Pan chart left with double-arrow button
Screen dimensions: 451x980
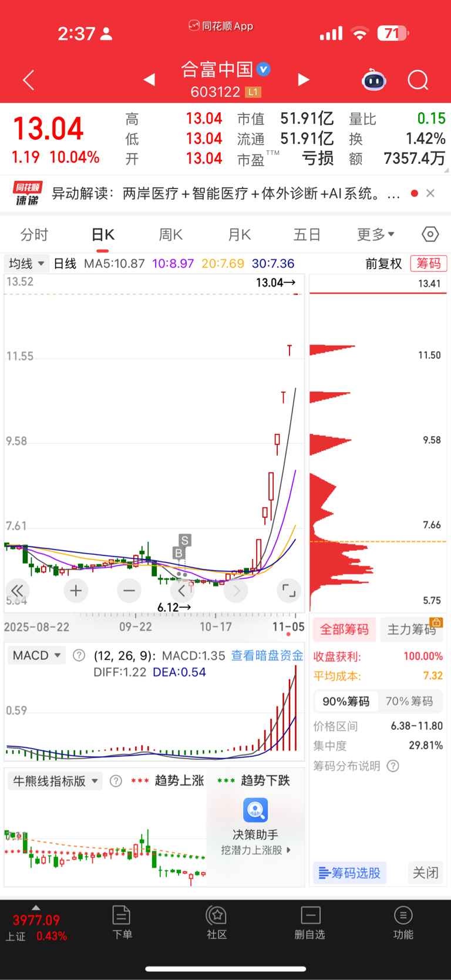(x=18, y=591)
